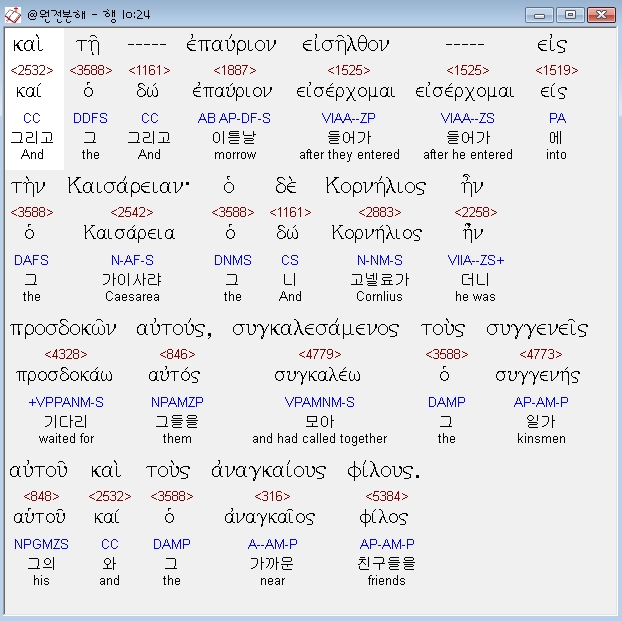The height and width of the screenshot is (621, 622).
Task: Select the Greek word προσδοκῶν in the verse
Action: point(63,329)
